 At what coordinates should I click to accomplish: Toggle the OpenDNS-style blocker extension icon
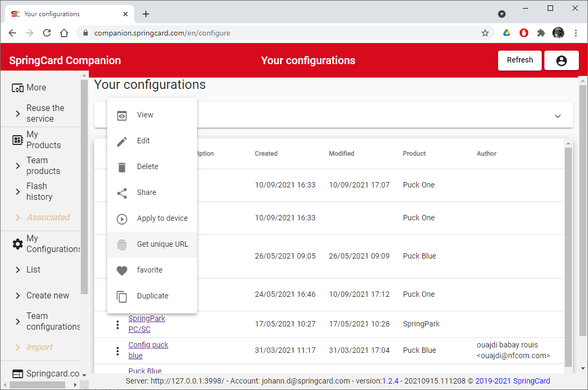pos(523,33)
